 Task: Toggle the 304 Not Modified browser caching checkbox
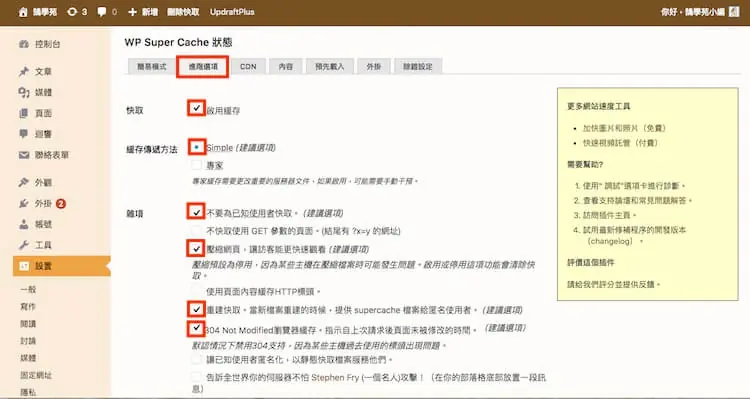(x=196, y=328)
